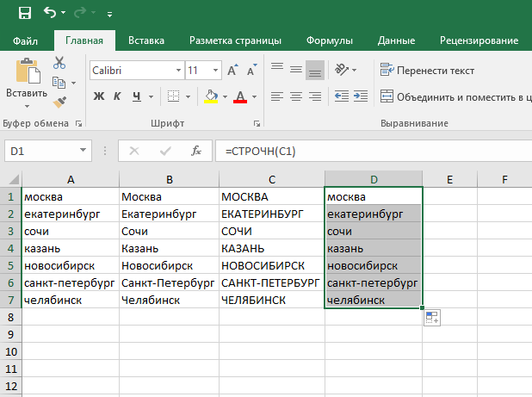The width and height of the screenshot is (532, 397).
Task: Undo the last action
Action: tap(50, 13)
